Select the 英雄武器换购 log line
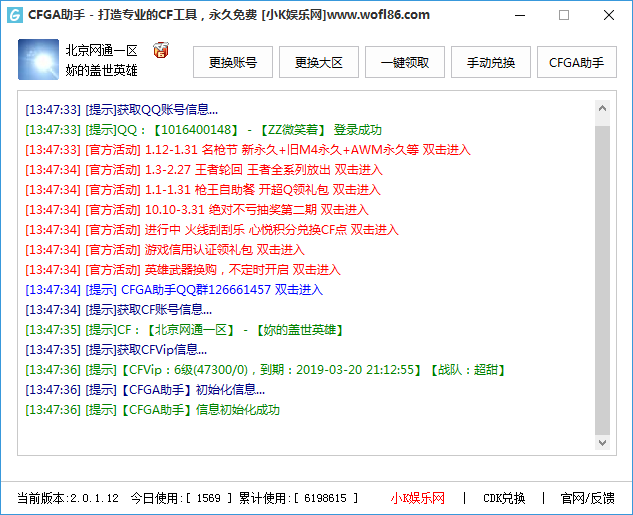 coord(183,270)
